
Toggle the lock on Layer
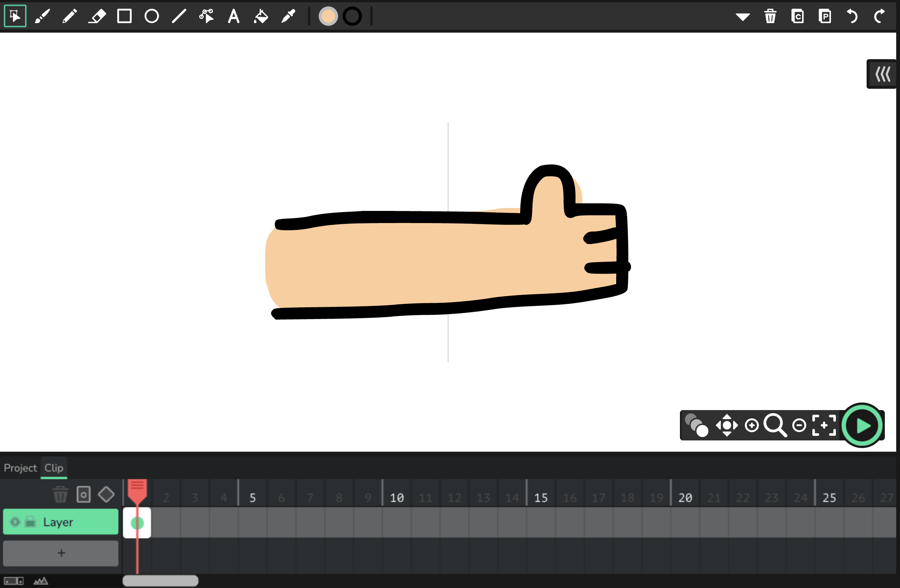click(x=30, y=522)
